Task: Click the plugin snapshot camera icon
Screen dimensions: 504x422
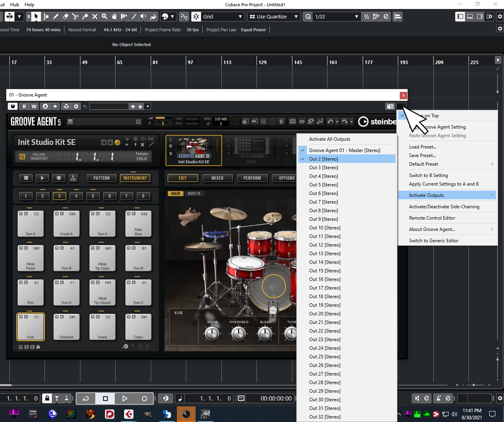Action: tap(390, 106)
